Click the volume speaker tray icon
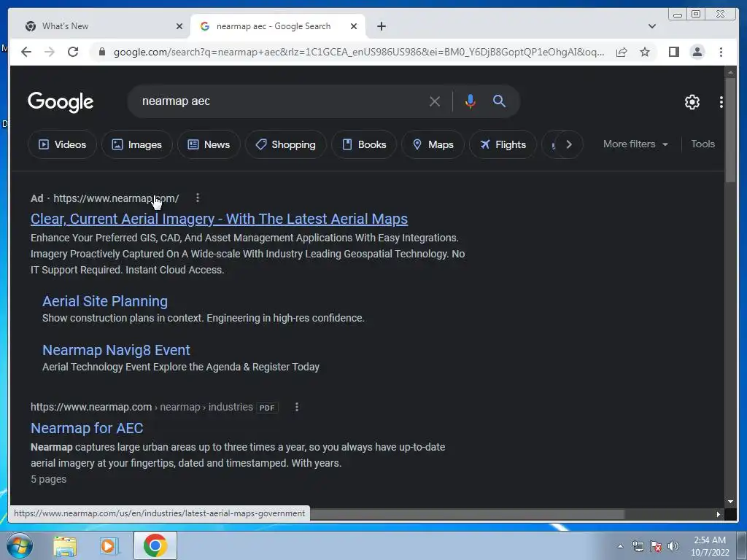 673,546
